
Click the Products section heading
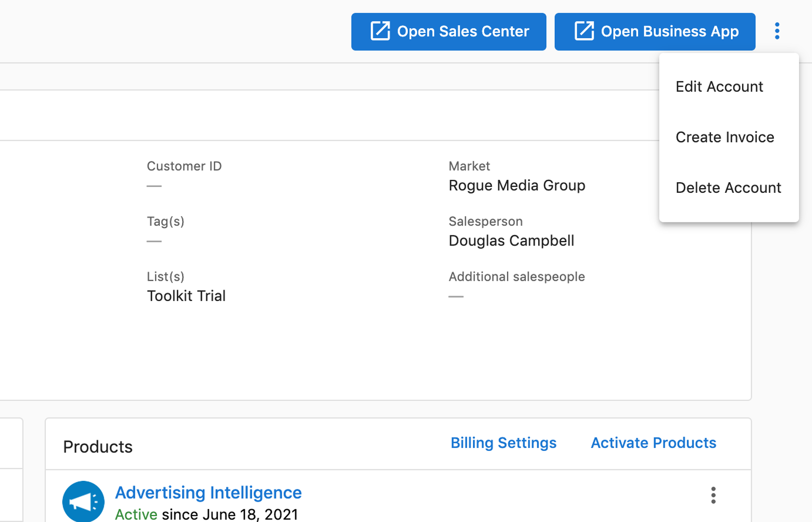point(98,447)
